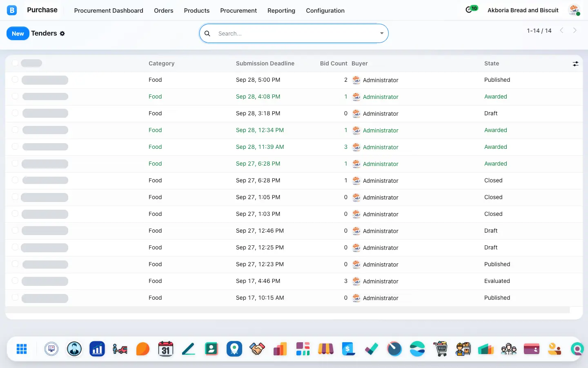Open the apps grid launcher in the dock
The height and width of the screenshot is (368, 588).
tap(22, 349)
